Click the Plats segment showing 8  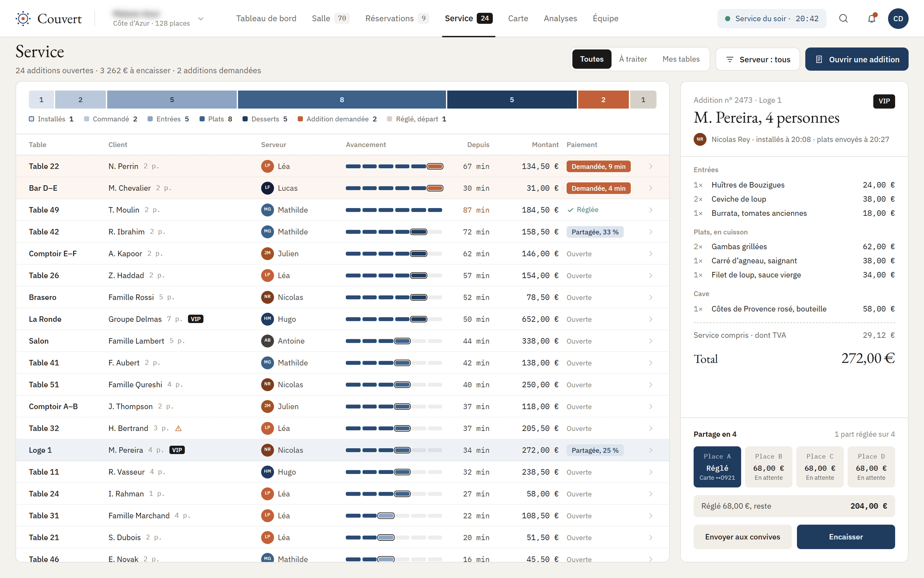point(342,99)
